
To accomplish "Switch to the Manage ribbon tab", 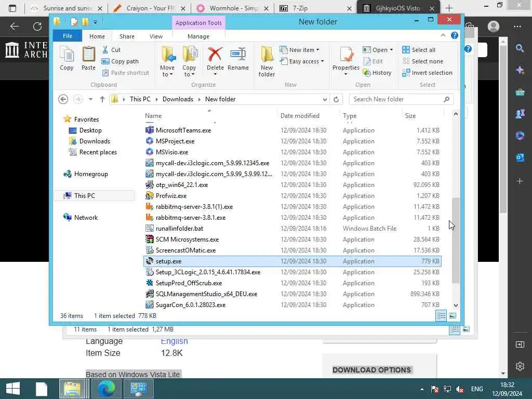I will pyautogui.click(x=198, y=36).
